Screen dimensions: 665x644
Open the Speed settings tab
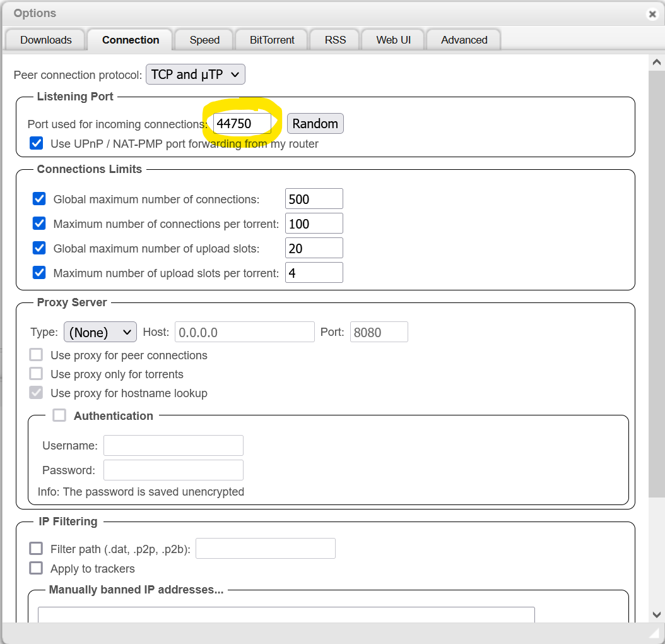tap(204, 39)
